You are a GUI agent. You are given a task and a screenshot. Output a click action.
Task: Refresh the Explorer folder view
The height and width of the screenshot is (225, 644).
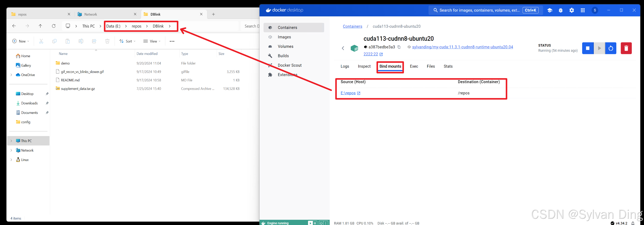(x=54, y=26)
